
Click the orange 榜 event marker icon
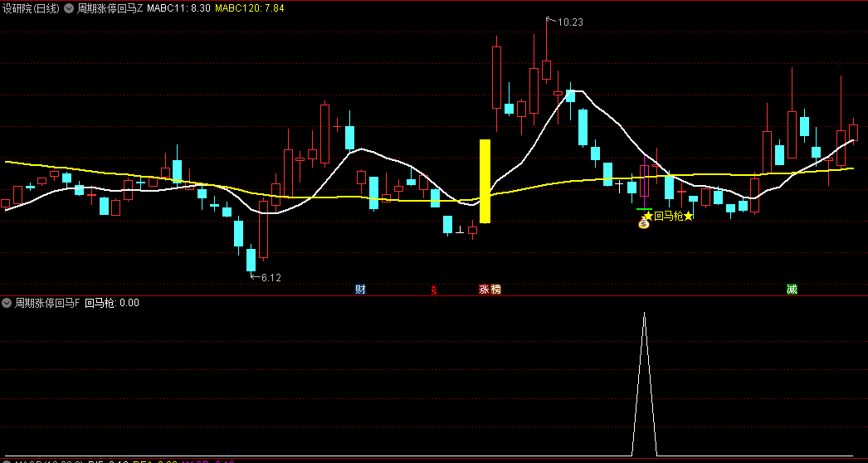495,289
